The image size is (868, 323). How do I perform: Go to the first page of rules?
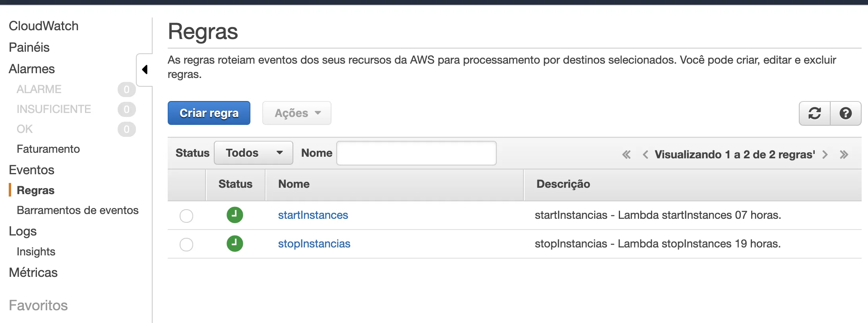(626, 154)
